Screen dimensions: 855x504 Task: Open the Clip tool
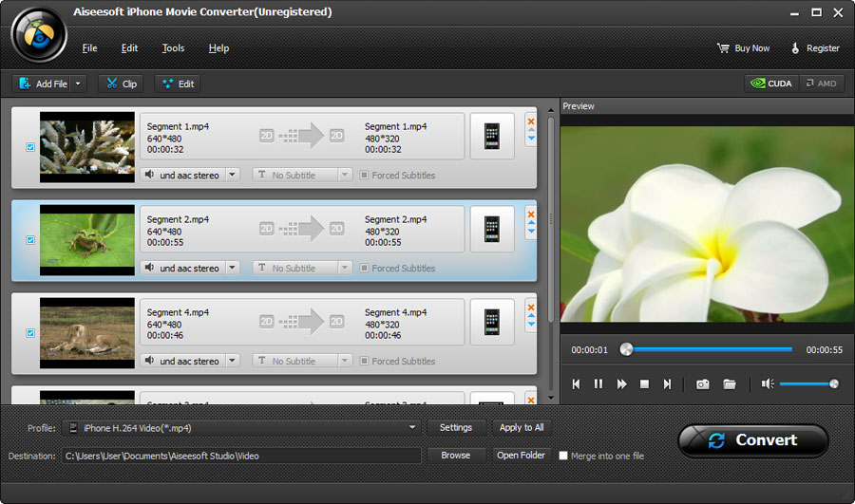pyautogui.click(x=121, y=84)
